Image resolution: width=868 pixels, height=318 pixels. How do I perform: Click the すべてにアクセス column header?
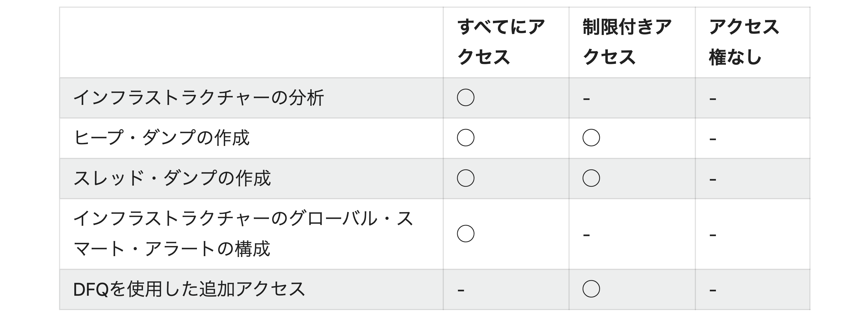coord(501,42)
